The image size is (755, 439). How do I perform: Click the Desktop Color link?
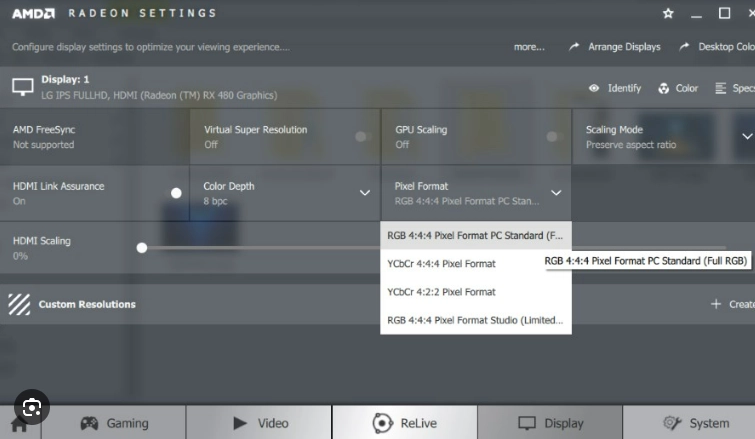[x=727, y=47]
